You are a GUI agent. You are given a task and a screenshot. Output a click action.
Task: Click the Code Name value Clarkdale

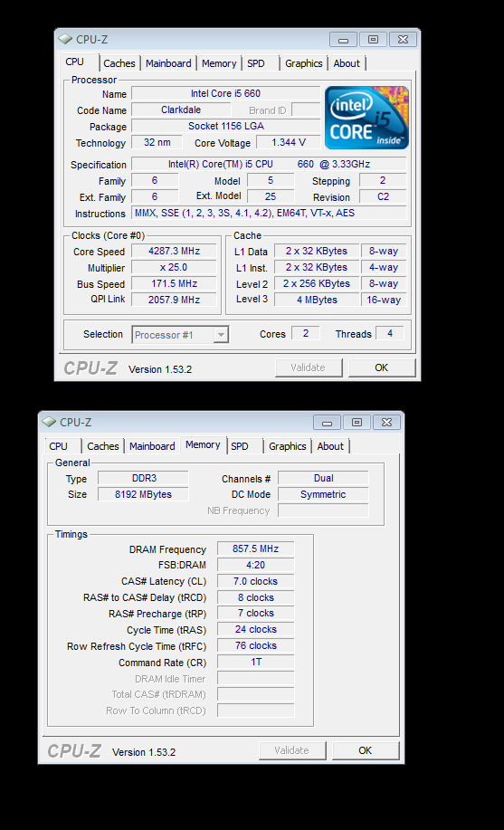click(x=181, y=110)
